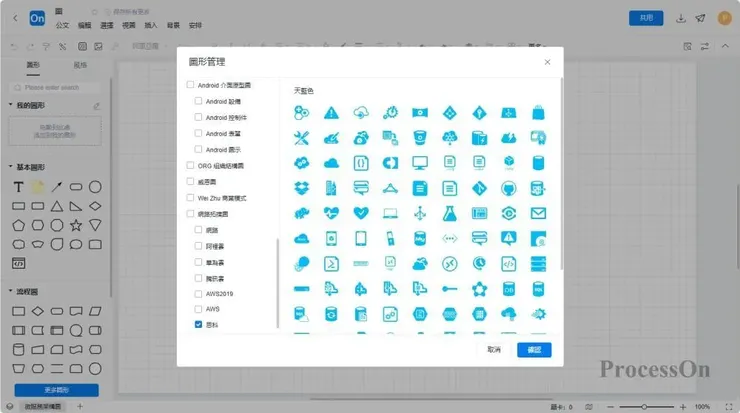The width and height of the screenshot is (740, 413).
Task: Collapse the 基本圖形 section
Action: pyautogui.click(x=10, y=167)
